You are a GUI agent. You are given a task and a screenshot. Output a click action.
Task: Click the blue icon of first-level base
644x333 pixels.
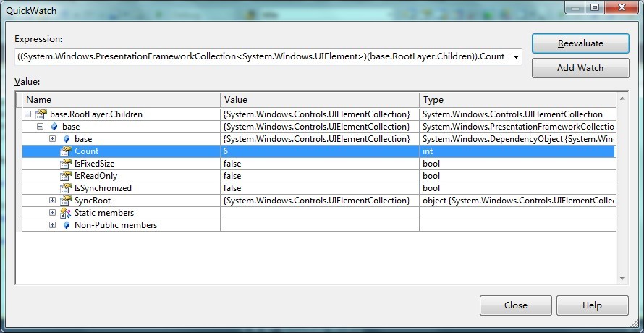click(x=54, y=127)
